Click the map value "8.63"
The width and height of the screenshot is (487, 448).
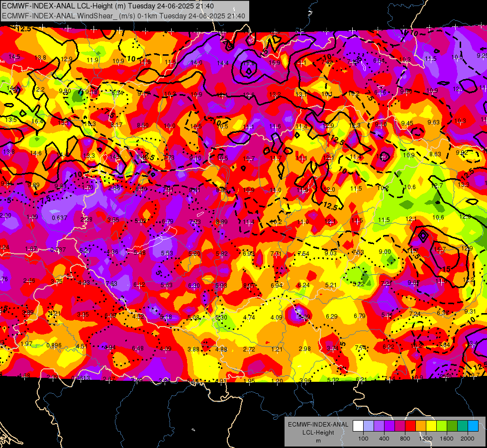point(435,154)
